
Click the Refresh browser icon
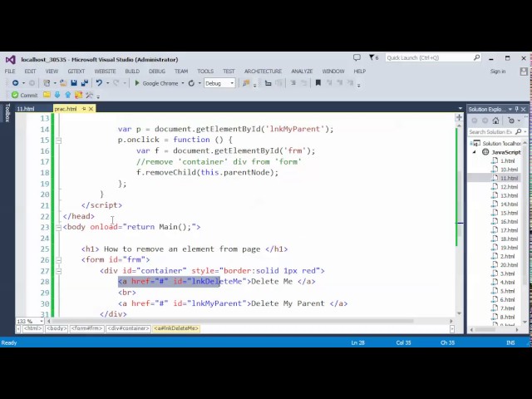(x=191, y=83)
